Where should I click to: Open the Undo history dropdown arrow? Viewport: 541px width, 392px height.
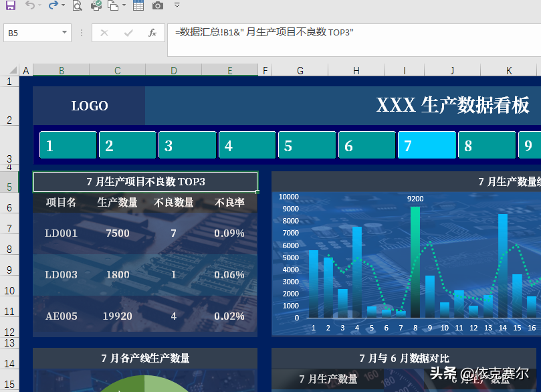(x=39, y=5)
